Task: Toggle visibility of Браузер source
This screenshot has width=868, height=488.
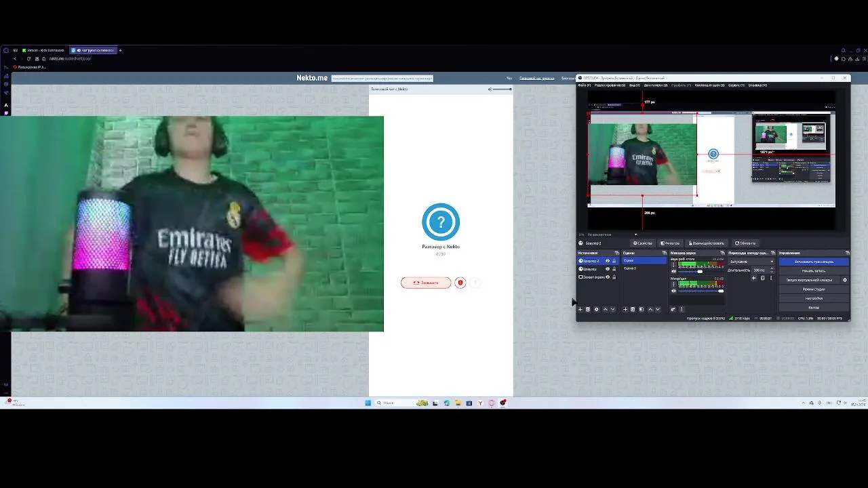Action: 608,269
